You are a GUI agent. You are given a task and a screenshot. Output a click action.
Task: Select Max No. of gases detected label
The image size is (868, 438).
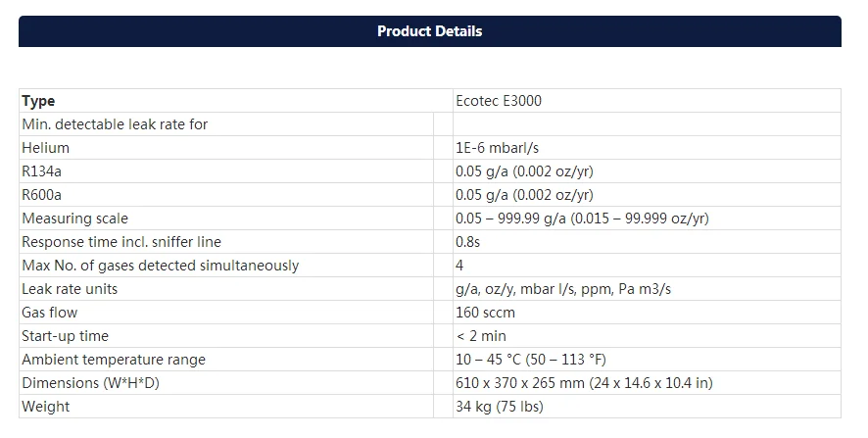pyautogui.click(x=160, y=266)
